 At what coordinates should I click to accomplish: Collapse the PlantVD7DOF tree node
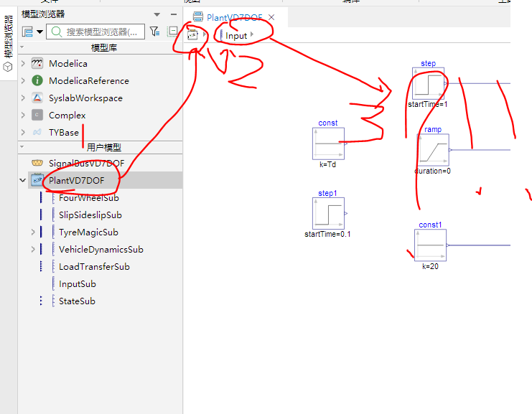click(23, 180)
